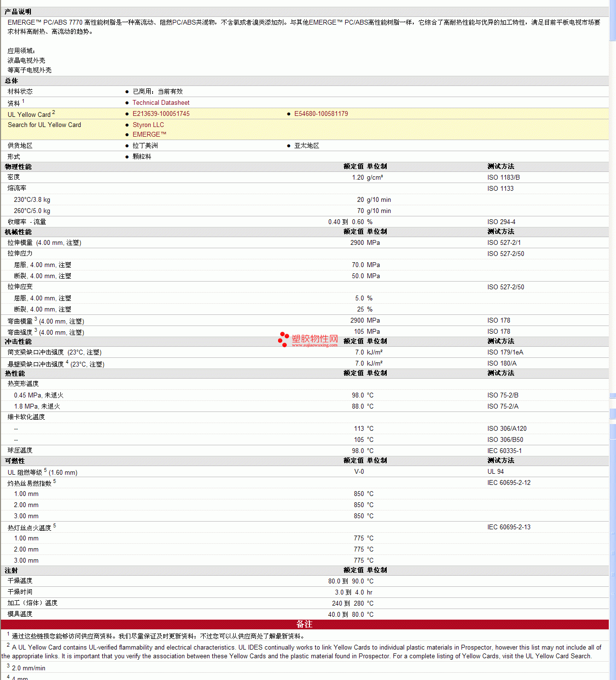The width and height of the screenshot is (616, 680).
Task: Click the 备注 red section header
Action: coord(305,624)
